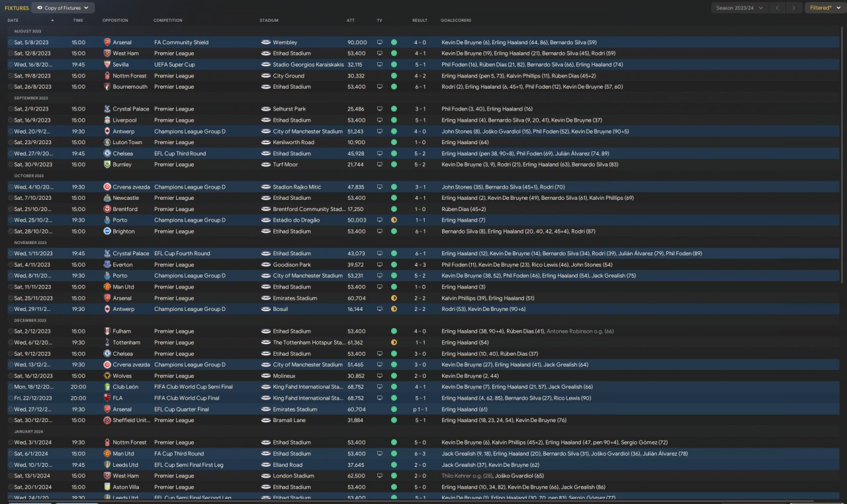Click the Luton Town club badge
Screen dimensions: 847x504
[x=107, y=142]
